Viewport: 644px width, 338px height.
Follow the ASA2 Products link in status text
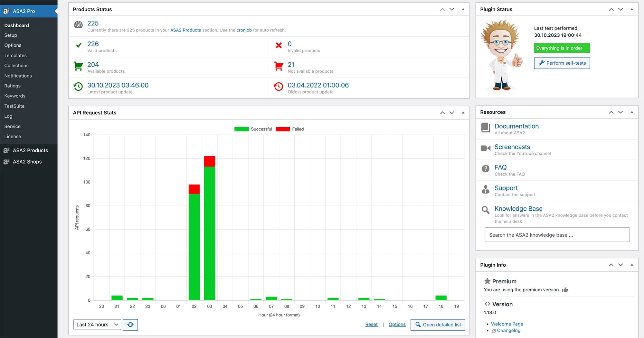185,30
